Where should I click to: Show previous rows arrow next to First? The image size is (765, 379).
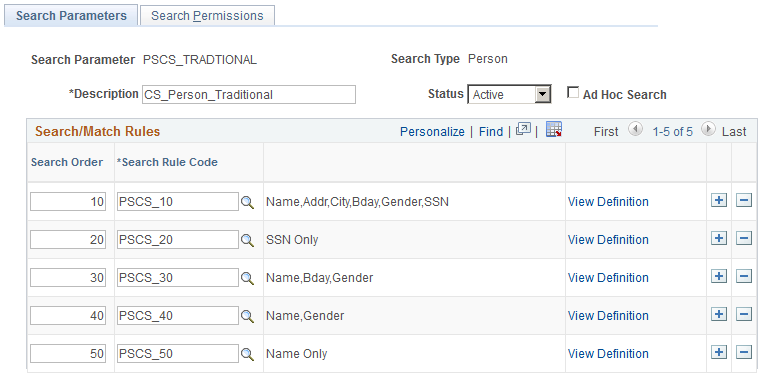(x=635, y=130)
